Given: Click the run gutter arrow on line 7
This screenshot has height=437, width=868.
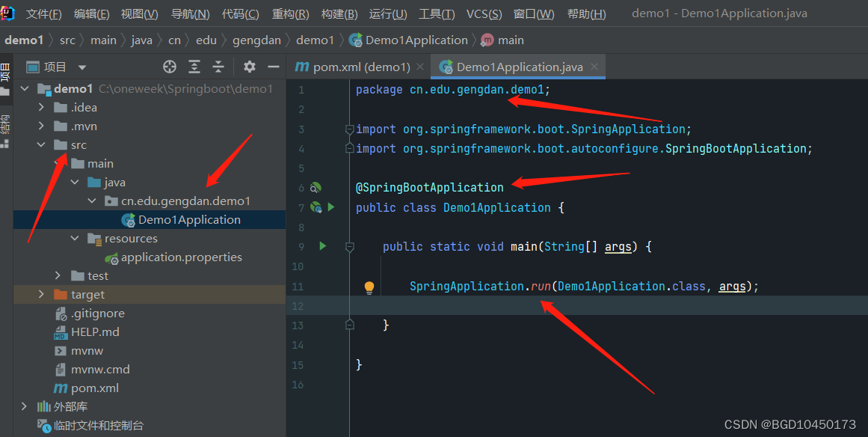Looking at the screenshot, I should pos(331,207).
